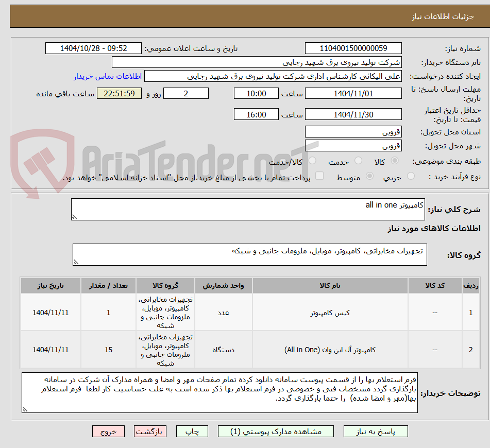
Task: Toggle the Islamic treasury payment checkbox
Action: (x=319, y=176)
